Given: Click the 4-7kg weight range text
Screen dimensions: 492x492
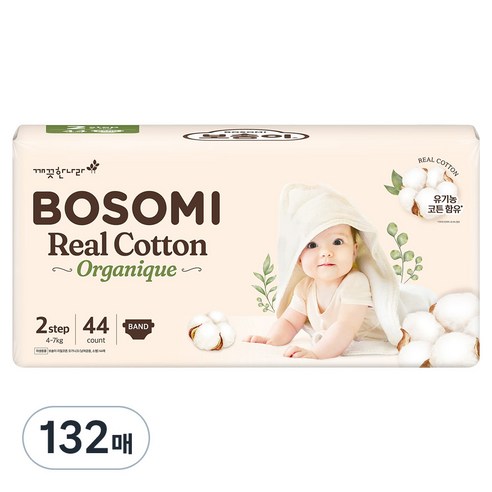Looking at the screenshot, I should 52,341.
